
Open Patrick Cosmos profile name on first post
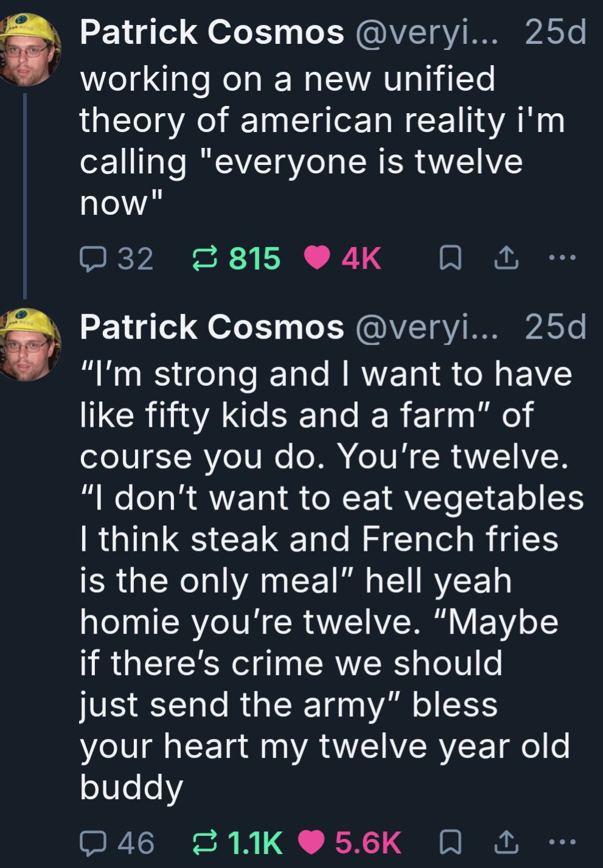coord(212,32)
